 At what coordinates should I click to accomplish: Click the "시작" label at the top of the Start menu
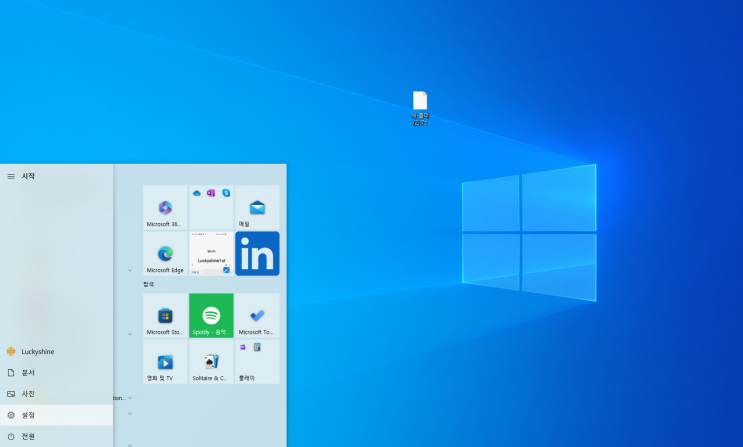pos(28,176)
